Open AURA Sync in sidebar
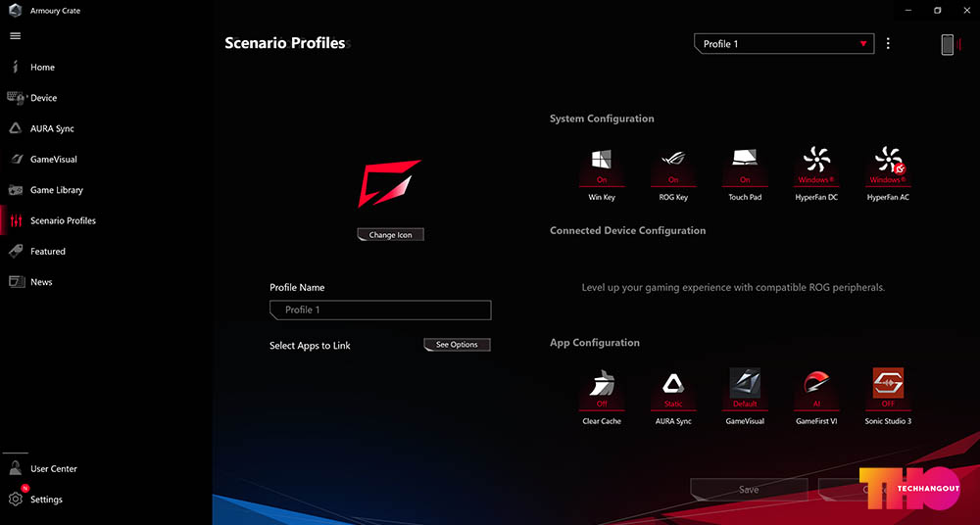Screen dimensions: 980x525 tap(53, 128)
